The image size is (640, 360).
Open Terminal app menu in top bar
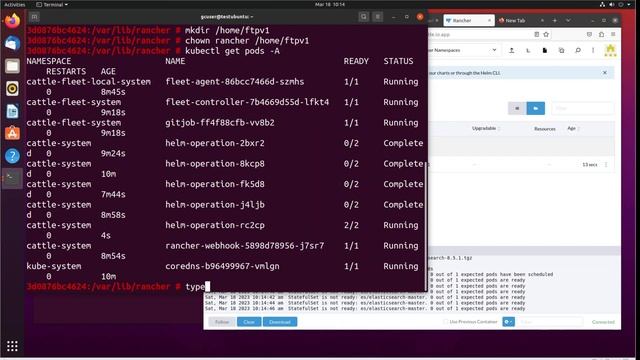pos(52,4)
